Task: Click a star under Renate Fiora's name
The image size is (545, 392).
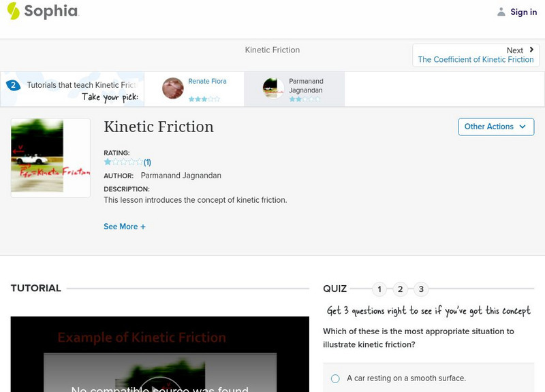Action: click(193, 98)
